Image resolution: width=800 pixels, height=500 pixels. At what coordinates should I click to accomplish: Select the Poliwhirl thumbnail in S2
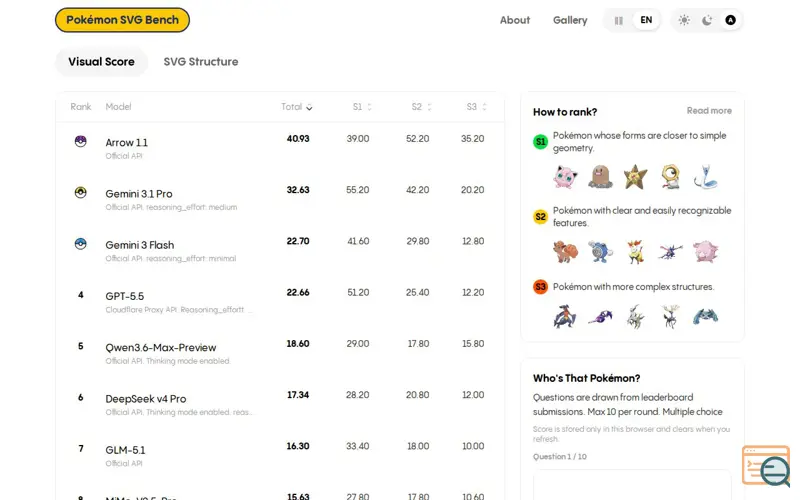pyautogui.click(x=600, y=252)
